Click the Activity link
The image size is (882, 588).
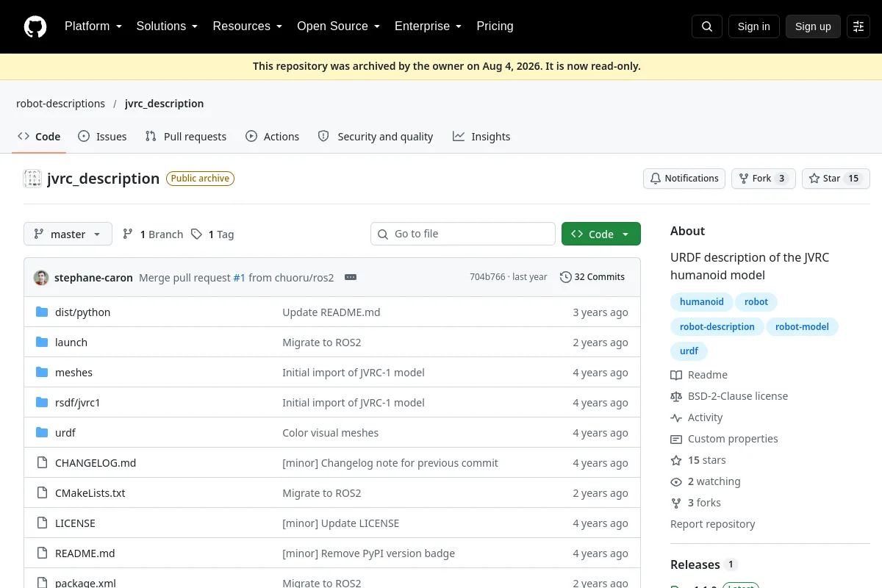697,417
